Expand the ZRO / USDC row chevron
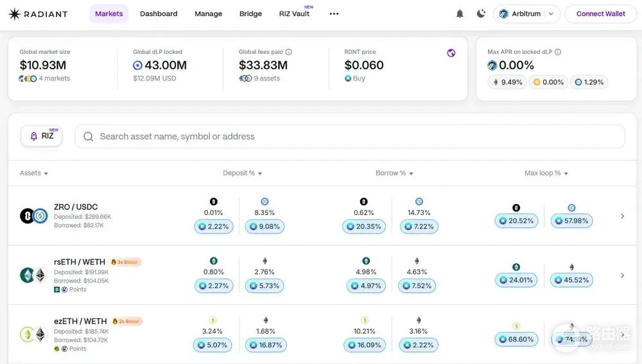Image resolution: width=642 pixels, height=364 pixels. pos(622,216)
